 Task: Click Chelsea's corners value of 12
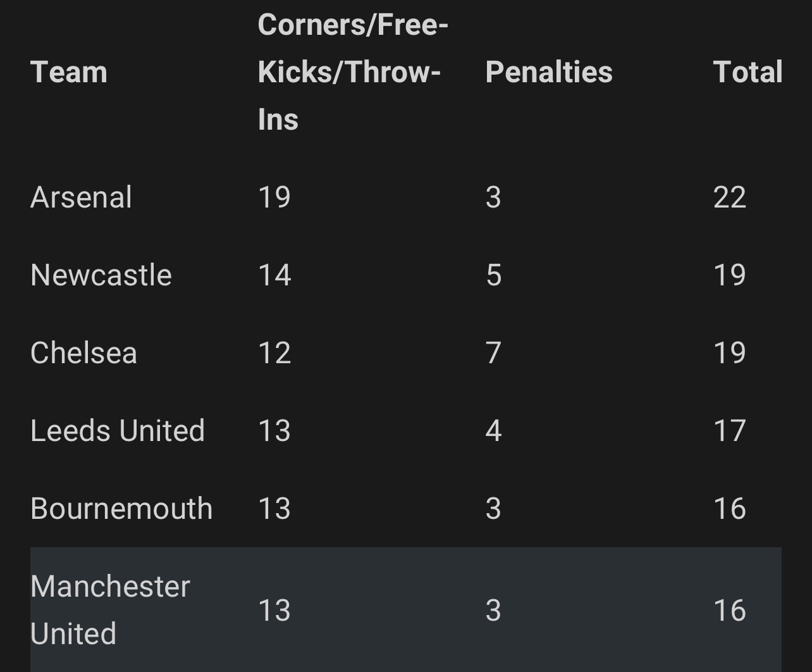pos(274,352)
